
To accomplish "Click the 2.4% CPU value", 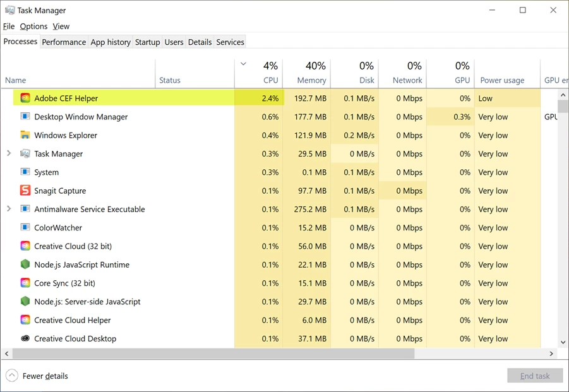I will click(270, 98).
